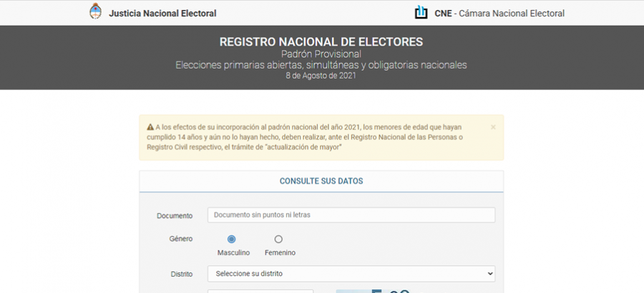Click the warning triangle icon in the alert
644x293 pixels.
pos(150,127)
